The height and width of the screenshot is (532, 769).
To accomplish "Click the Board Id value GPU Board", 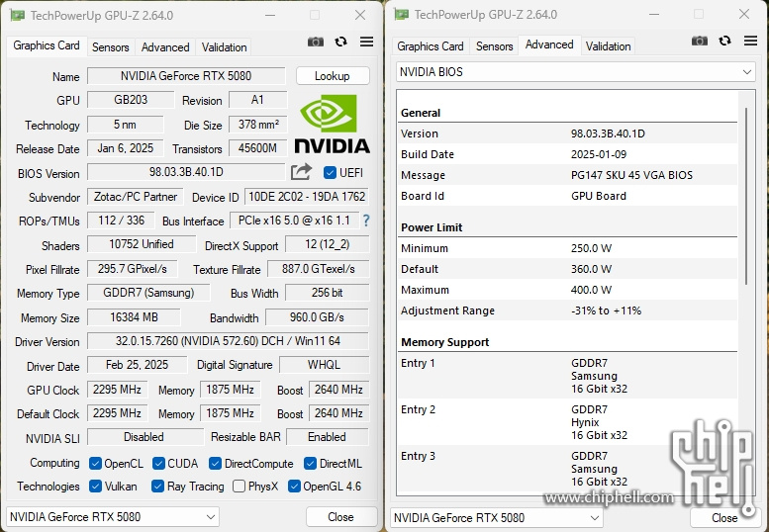I will (x=599, y=196).
